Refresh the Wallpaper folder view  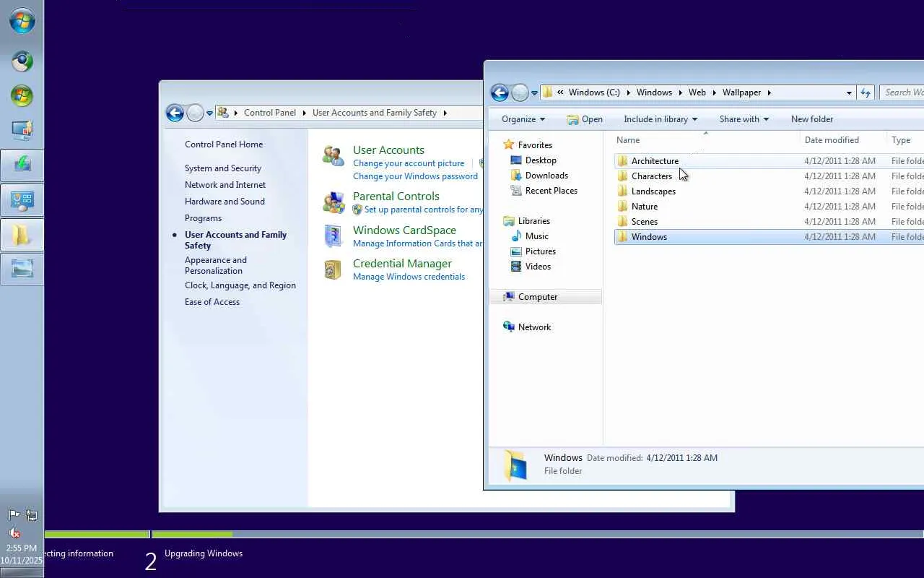[x=866, y=92]
